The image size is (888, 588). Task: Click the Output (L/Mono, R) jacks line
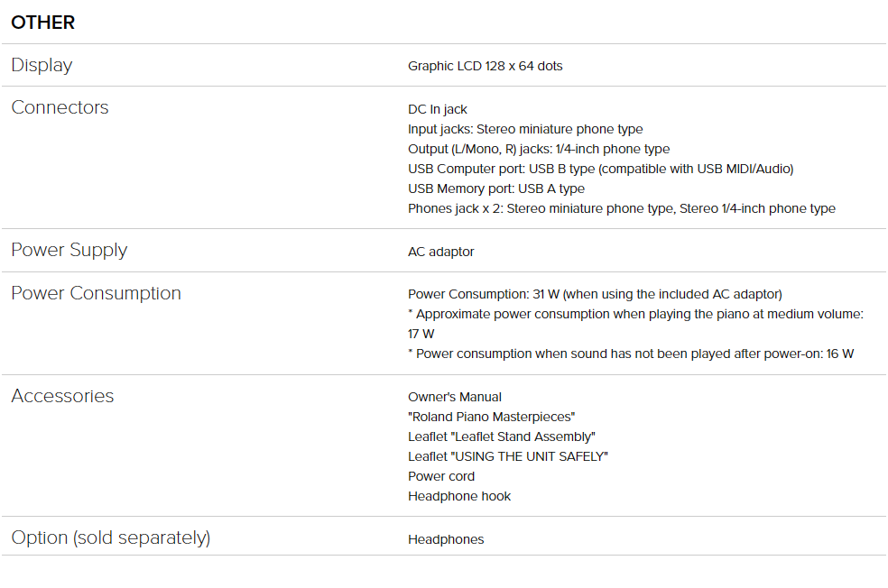click(x=539, y=149)
